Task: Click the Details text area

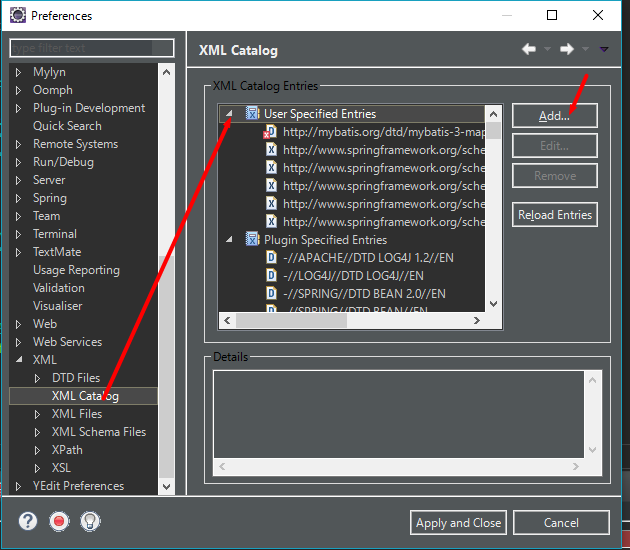Action: coord(399,414)
